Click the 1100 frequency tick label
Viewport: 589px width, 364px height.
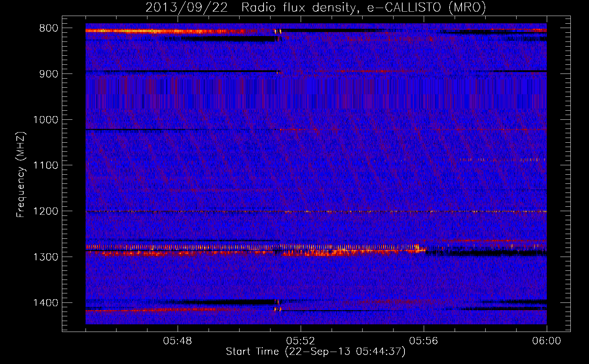(x=46, y=165)
